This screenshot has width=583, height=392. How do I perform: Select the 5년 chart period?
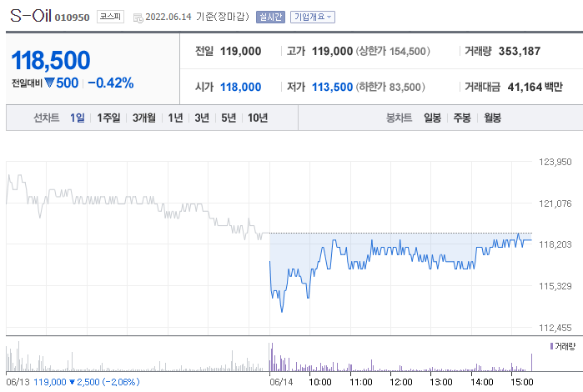click(x=229, y=118)
